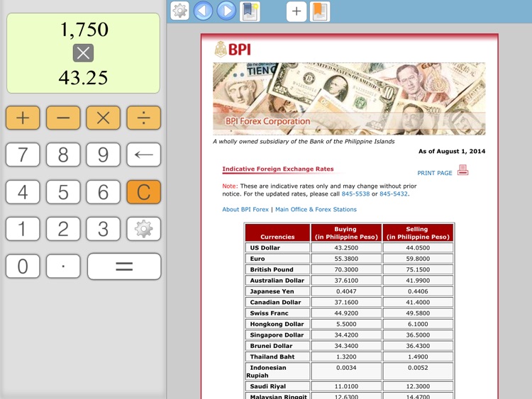Select British Pound selling rate 75.1500
532x399 pixels.
pos(418,269)
